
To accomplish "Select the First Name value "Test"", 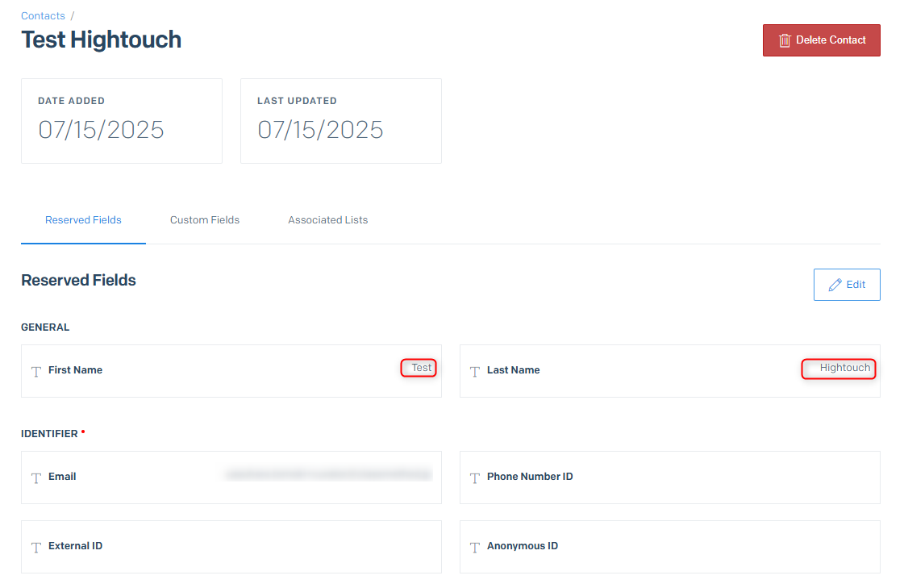I will pyautogui.click(x=421, y=367).
